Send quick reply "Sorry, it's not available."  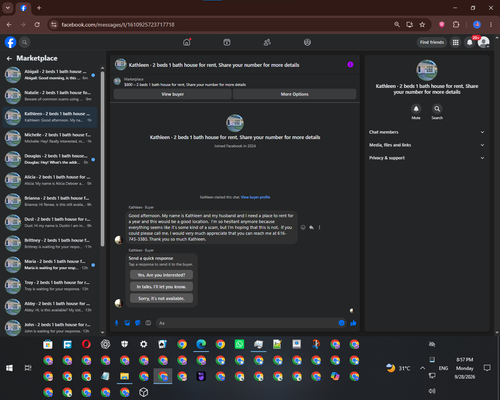coord(161,298)
